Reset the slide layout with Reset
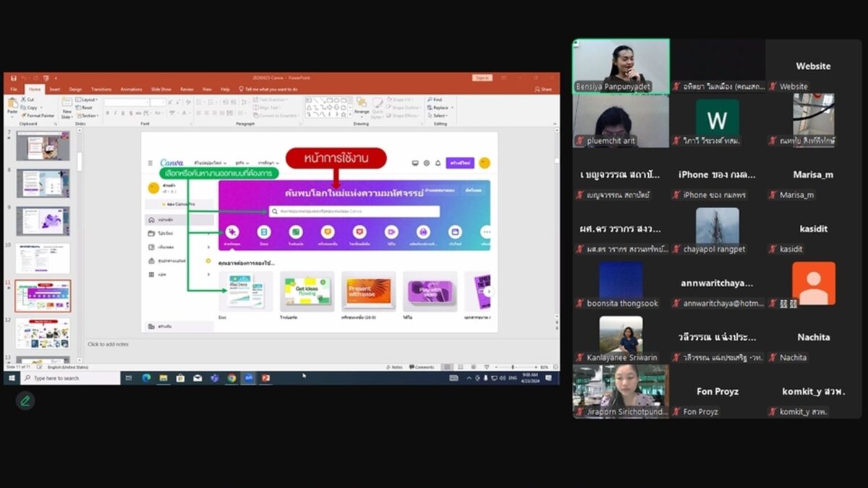This screenshot has height=488, width=868. coord(85,108)
